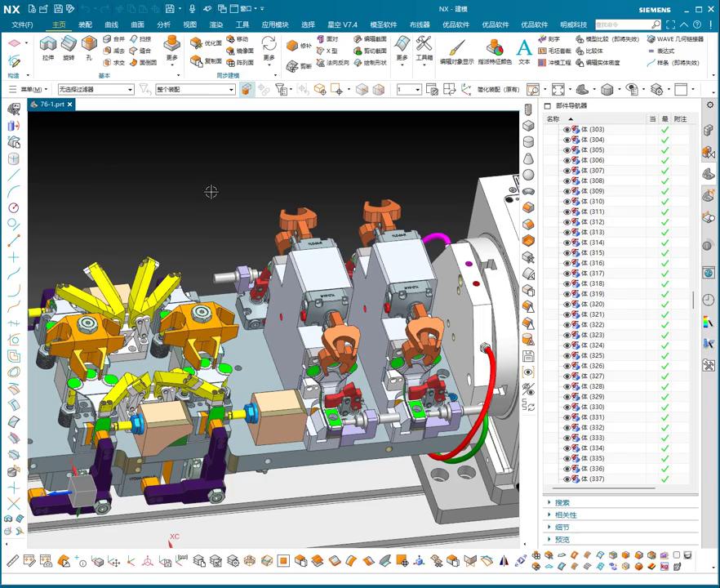Close the 76-1.prt document tab
The width and height of the screenshot is (720, 588).
pyautogui.click(x=70, y=105)
